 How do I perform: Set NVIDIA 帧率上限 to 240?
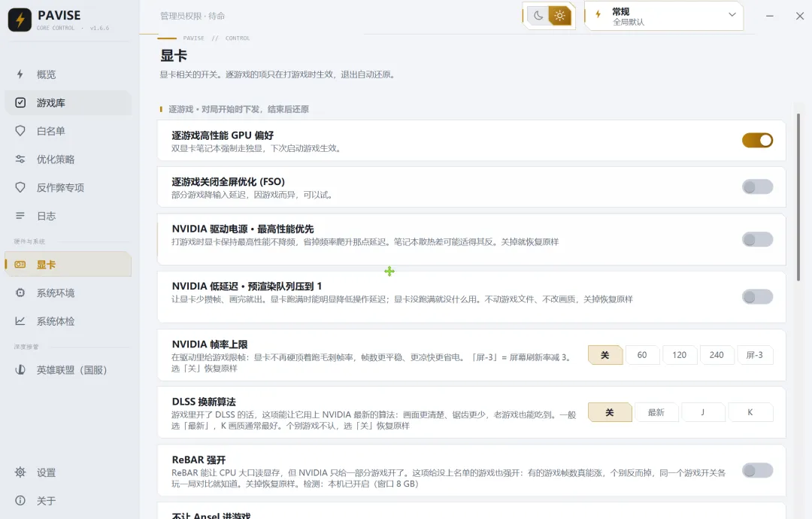tap(717, 355)
